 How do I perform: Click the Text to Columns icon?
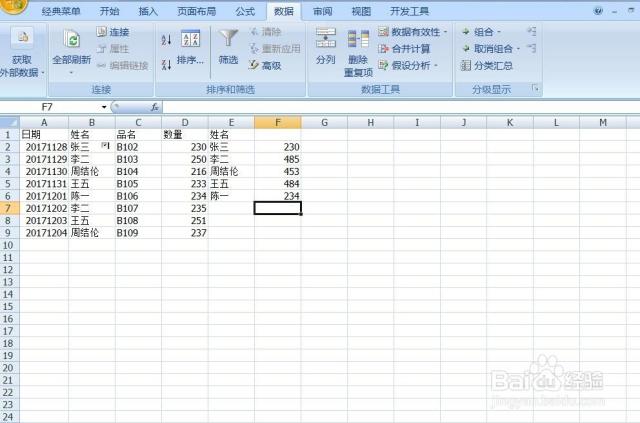tap(325, 40)
